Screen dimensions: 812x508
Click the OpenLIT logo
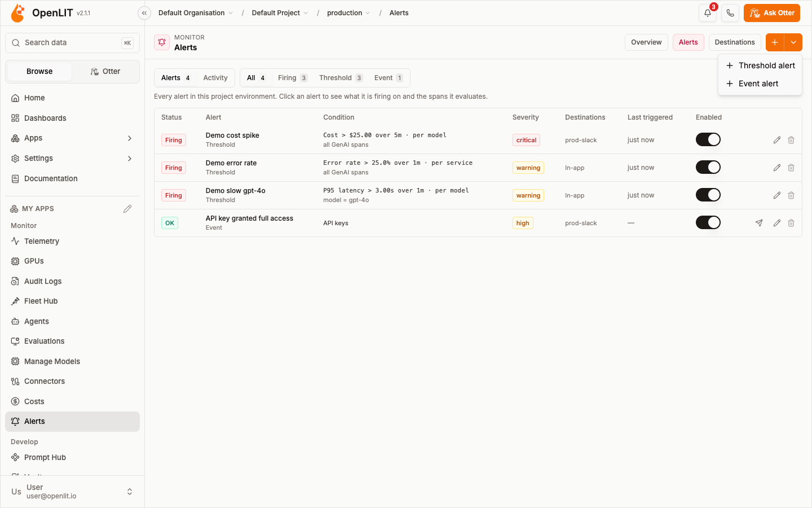pyautogui.click(x=18, y=12)
